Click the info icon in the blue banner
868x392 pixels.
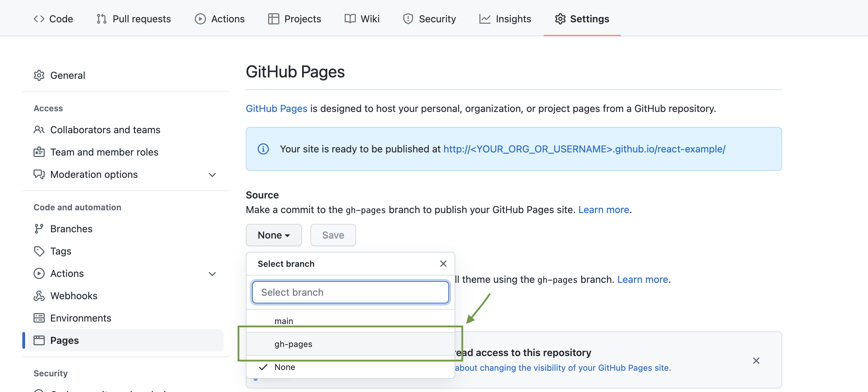point(263,149)
